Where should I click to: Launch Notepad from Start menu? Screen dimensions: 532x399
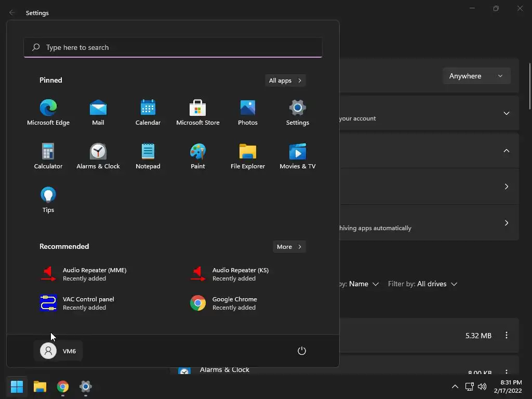pos(148,156)
